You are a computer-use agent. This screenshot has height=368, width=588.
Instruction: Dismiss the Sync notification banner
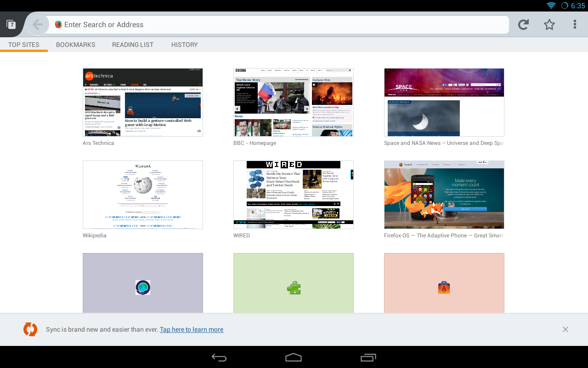565,329
